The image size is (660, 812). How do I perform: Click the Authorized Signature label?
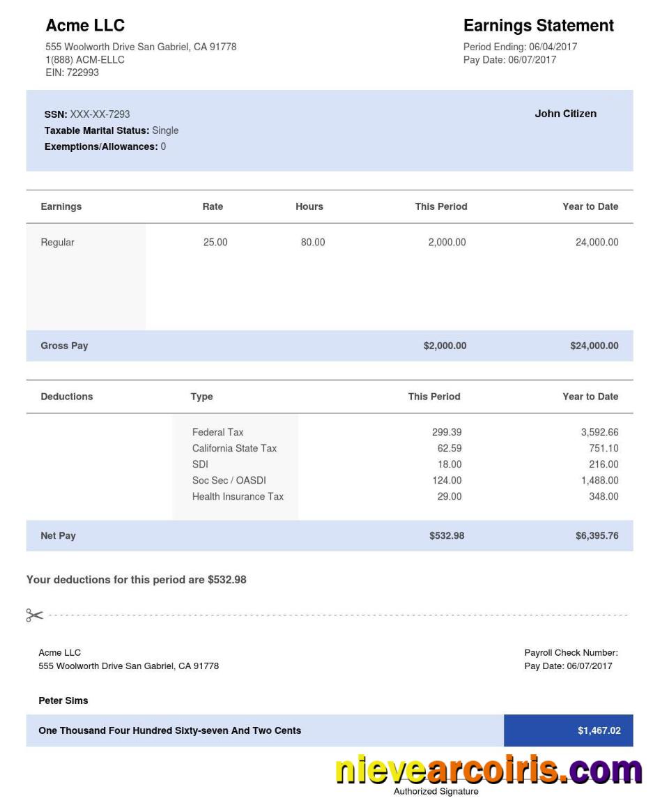(x=436, y=791)
